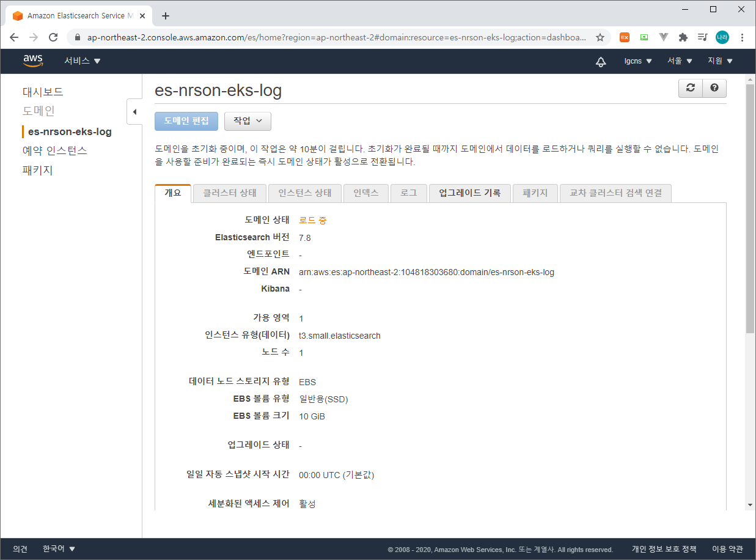The image size is (756, 560).
Task: Open 대시보드 in the sidebar
Action: (x=43, y=92)
